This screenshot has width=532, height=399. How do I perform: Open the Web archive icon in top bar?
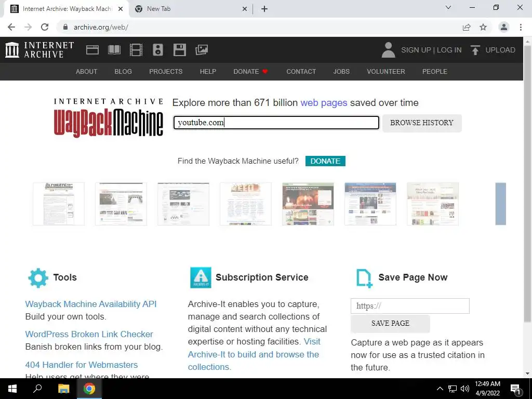tap(92, 50)
